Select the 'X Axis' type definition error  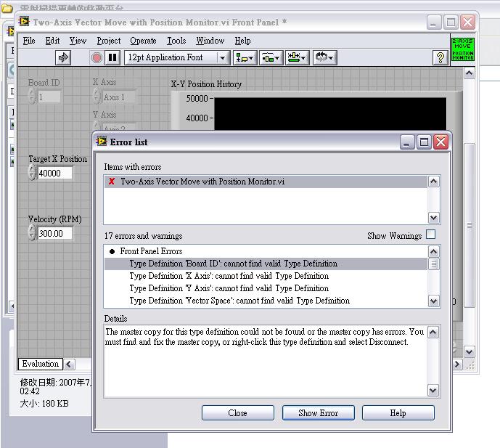(x=266, y=276)
